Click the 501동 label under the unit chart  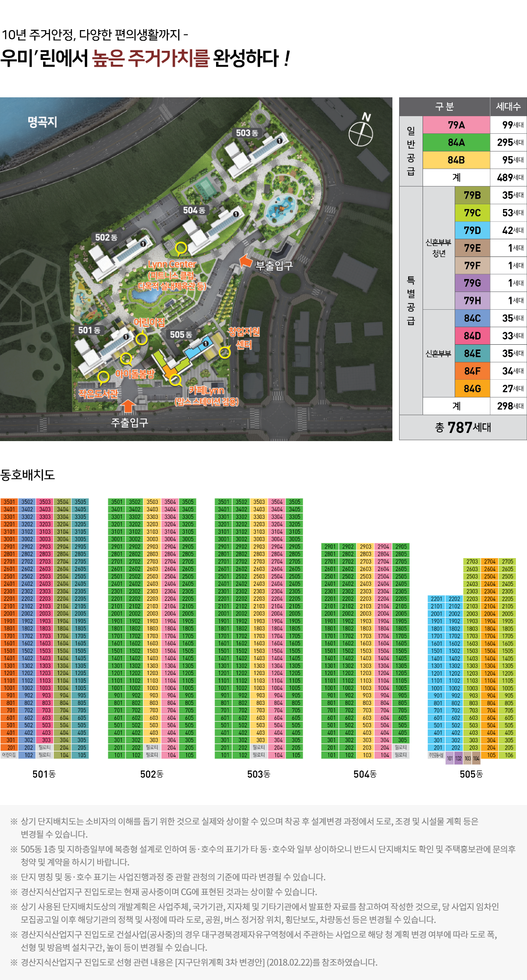pyautogui.click(x=44, y=774)
